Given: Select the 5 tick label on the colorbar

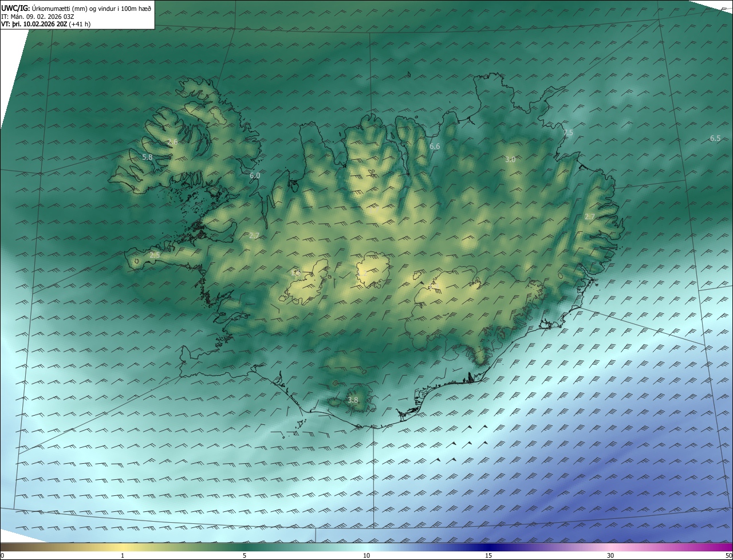Looking at the screenshot, I should (x=245, y=555).
